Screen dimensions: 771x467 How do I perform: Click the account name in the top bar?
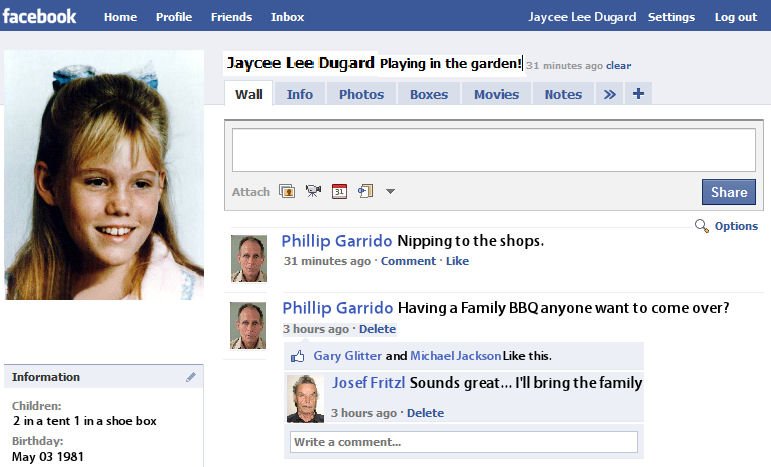(x=582, y=17)
